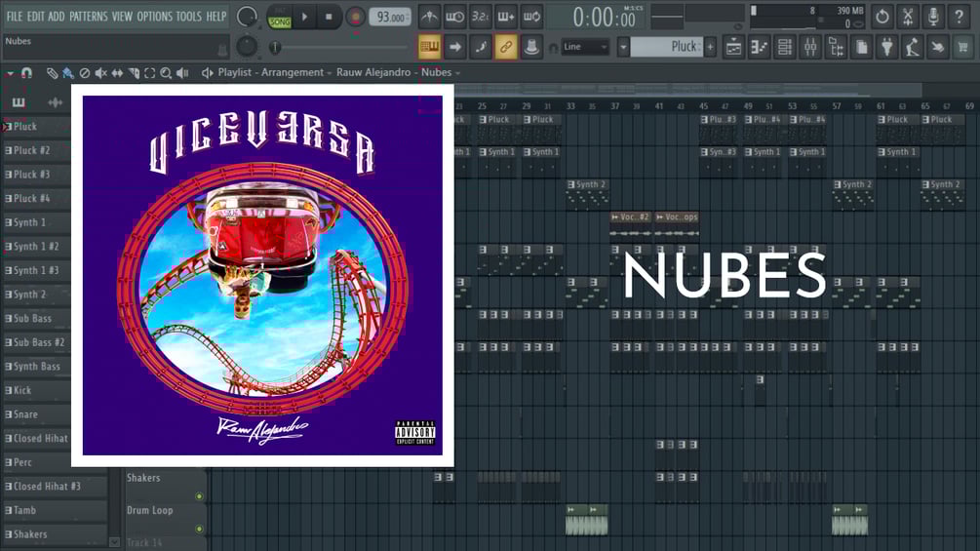This screenshot has height=551, width=980.
Task: Open undo history icon
Action: (882, 17)
